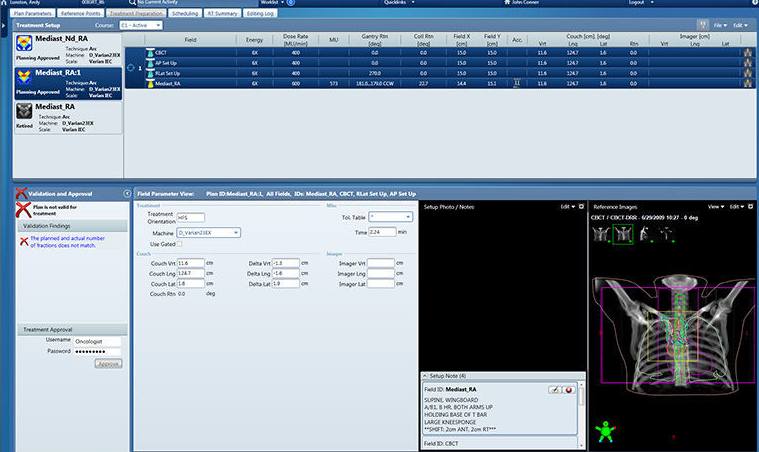Click the Imager Vrt field
Screen dimensions: 759x452
(x=380, y=263)
